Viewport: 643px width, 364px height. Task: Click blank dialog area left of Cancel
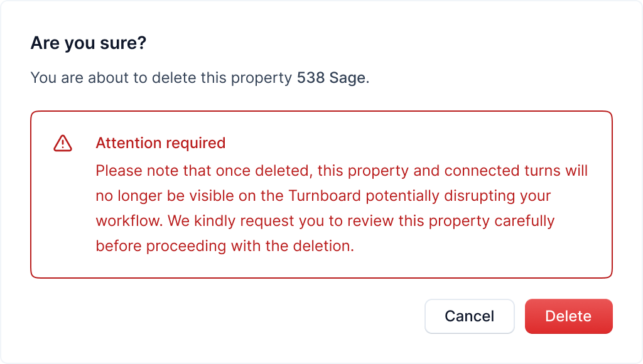point(251,316)
